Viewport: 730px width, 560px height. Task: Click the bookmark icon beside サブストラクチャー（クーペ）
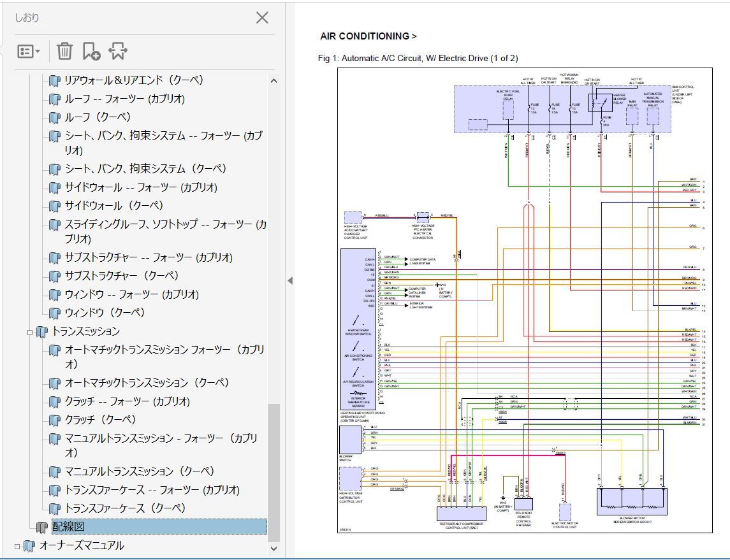click(55, 276)
